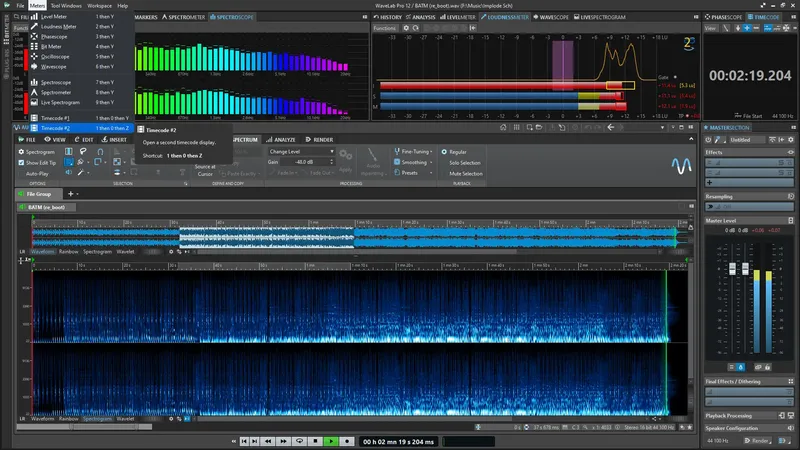Toggle the Loop button in transport bar
800x450 pixels.
click(301, 440)
